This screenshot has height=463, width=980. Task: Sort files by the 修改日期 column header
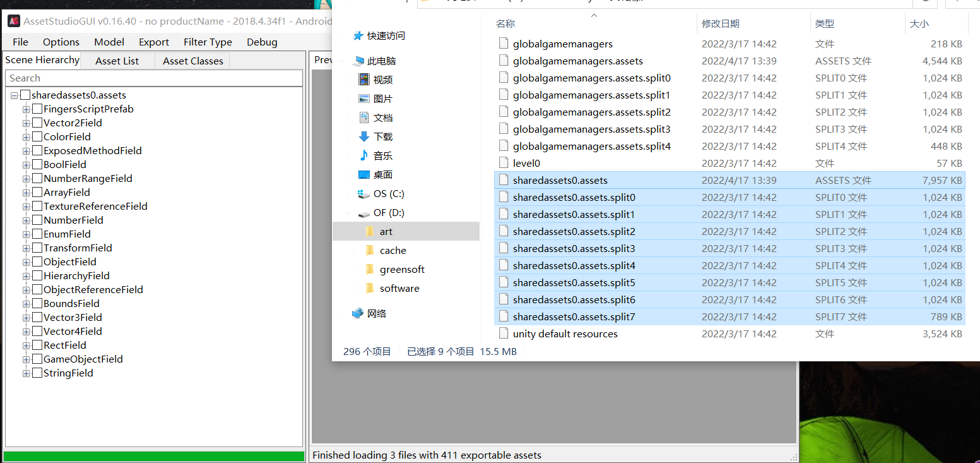720,23
